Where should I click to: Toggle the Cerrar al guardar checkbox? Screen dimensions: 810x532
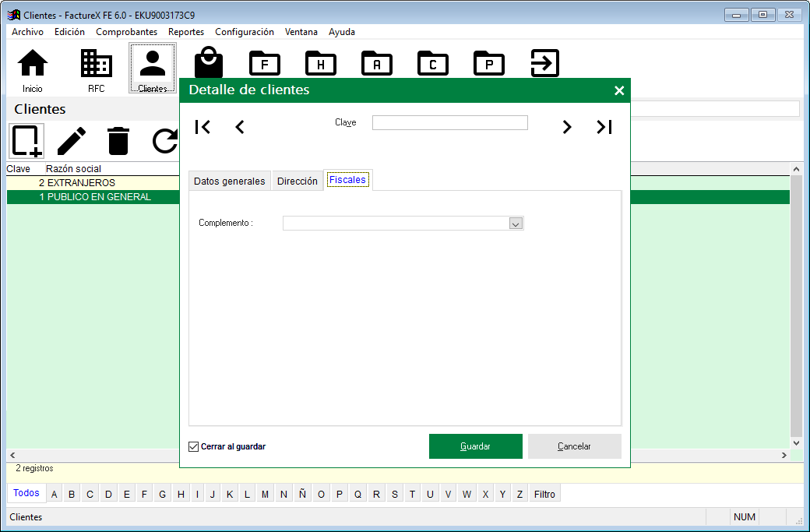point(194,447)
